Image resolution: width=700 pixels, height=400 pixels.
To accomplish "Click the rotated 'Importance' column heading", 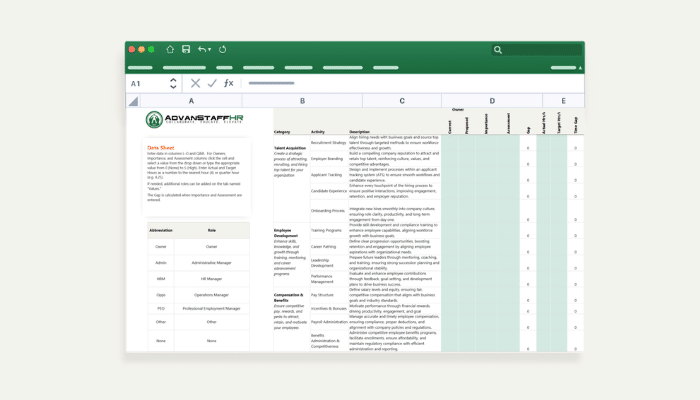I will click(x=486, y=124).
